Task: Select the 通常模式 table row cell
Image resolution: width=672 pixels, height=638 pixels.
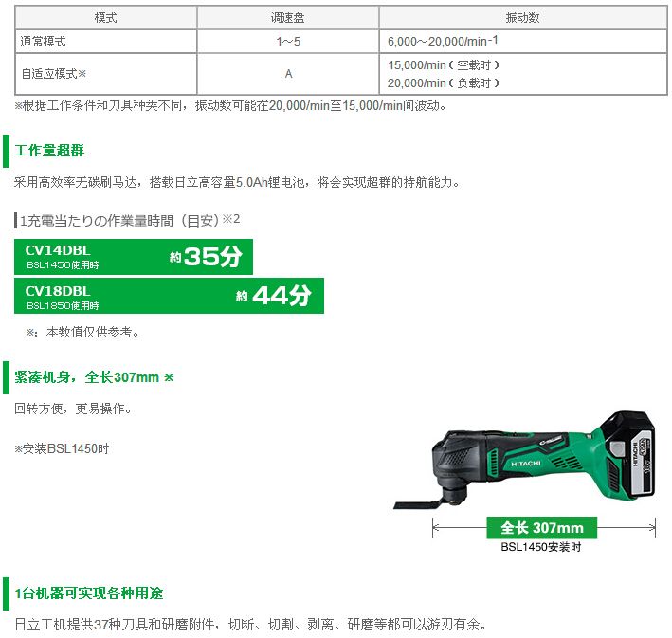Action: [x=105, y=42]
